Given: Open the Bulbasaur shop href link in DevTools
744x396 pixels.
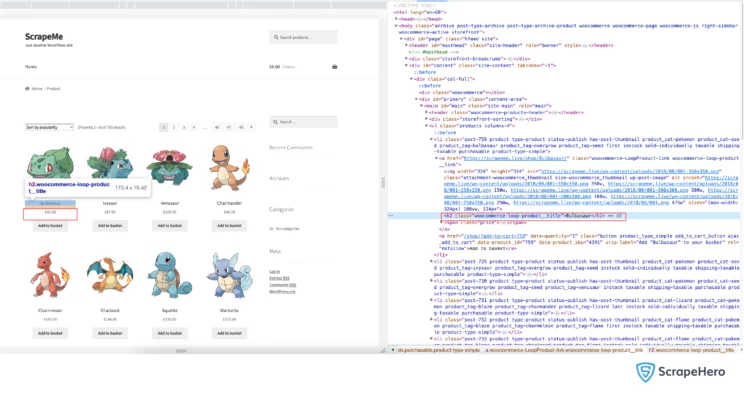Looking at the screenshot, I should coord(515,158).
